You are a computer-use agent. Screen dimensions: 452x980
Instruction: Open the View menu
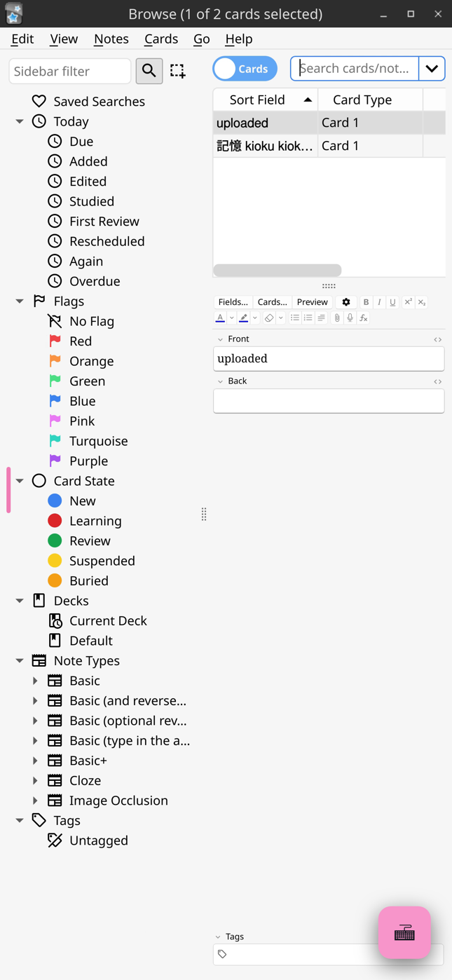[64, 39]
